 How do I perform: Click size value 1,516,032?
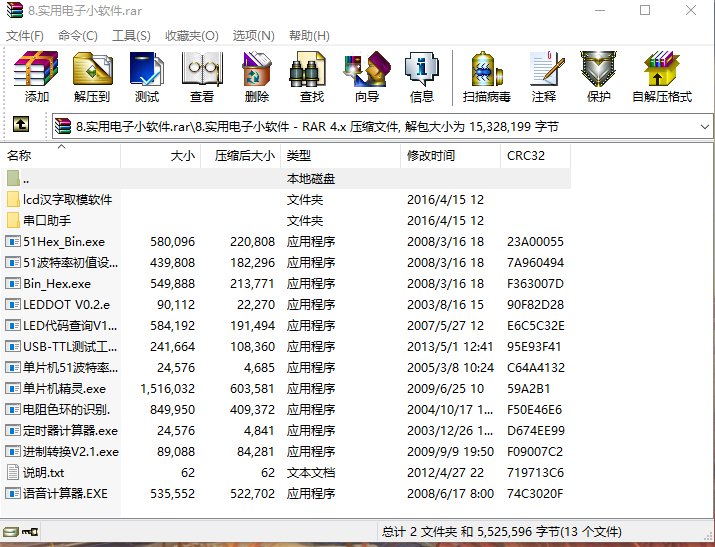167,388
